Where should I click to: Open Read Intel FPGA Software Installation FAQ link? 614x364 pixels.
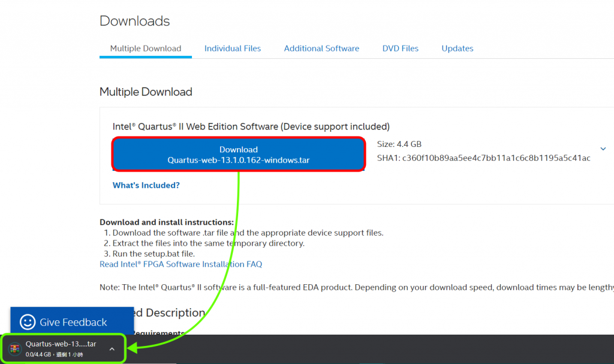point(181,264)
